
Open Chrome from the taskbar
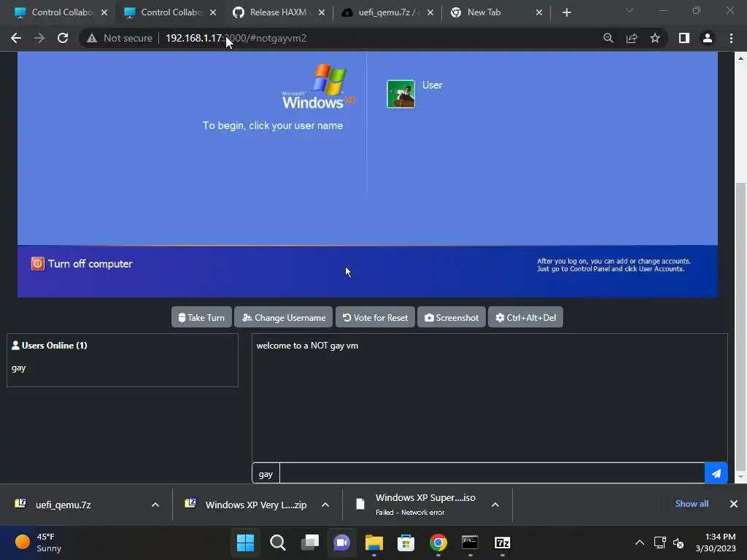pyautogui.click(x=438, y=542)
